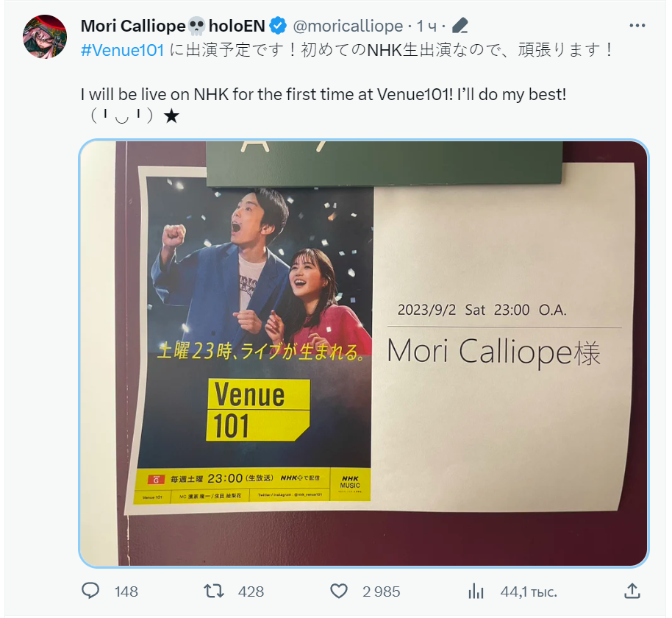Click the Mori Calliope holoEN display name
Screen dimensions: 672x618
point(173,26)
